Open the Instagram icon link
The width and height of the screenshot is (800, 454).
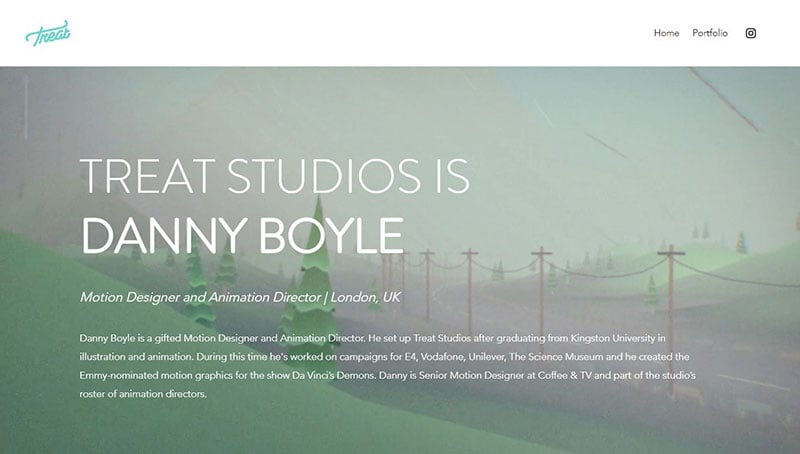751,33
